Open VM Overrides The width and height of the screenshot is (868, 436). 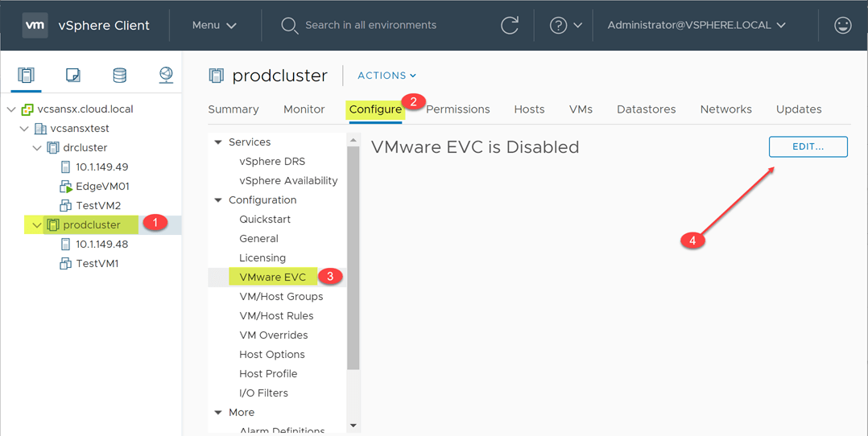(x=274, y=336)
